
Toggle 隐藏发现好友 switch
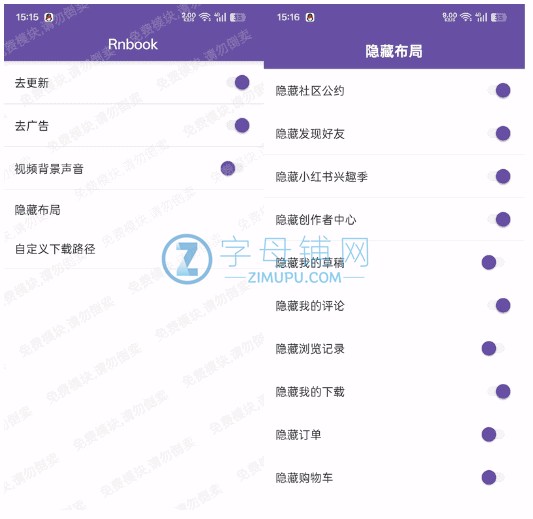[x=499, y=134]
